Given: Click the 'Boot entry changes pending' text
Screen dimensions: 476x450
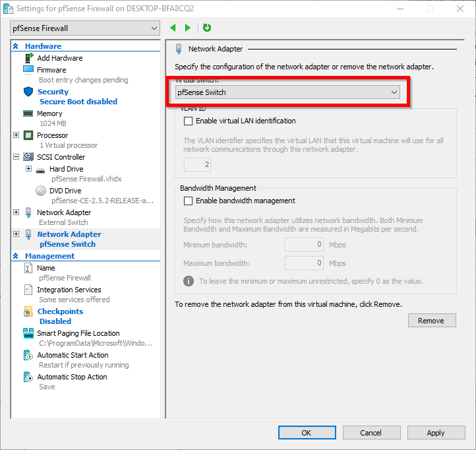Looking at the screenshot, I should click(x=84, y=80).
